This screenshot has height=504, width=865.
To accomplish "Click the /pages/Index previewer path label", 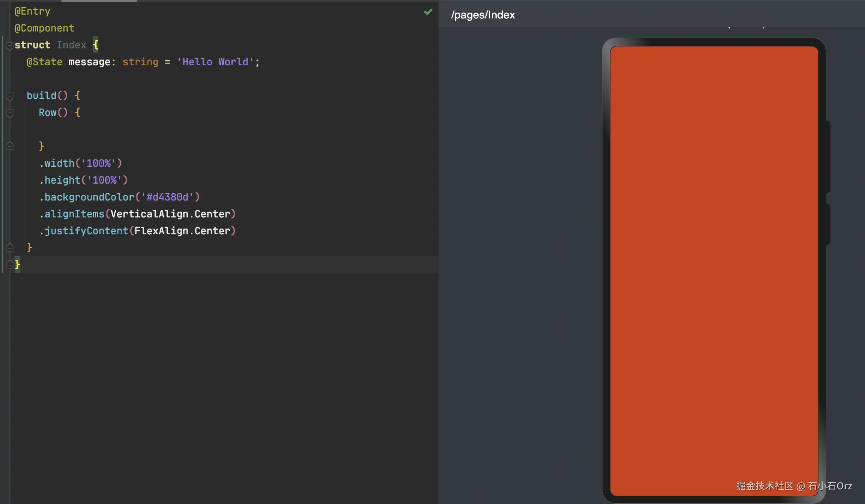I will coord(483,15).
